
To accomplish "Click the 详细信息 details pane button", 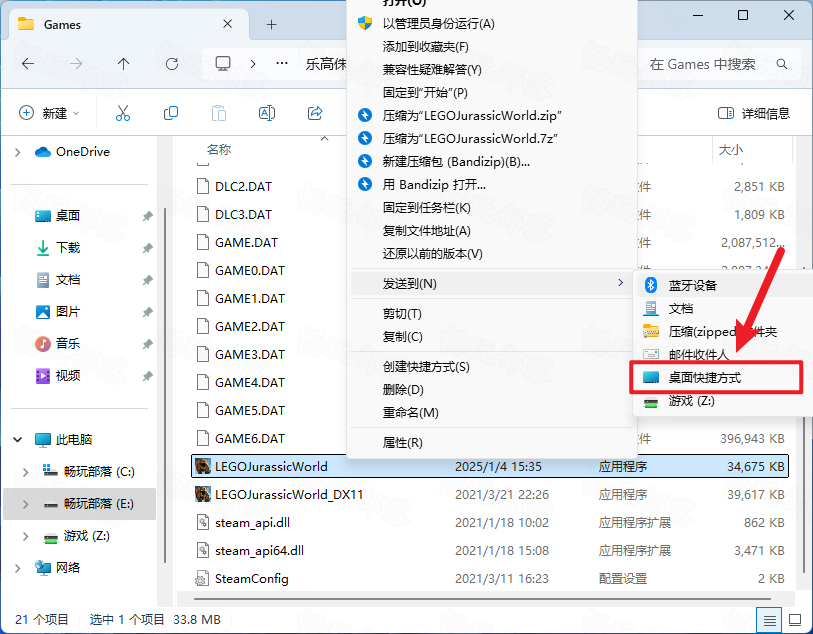I will (x=753, y=113).
